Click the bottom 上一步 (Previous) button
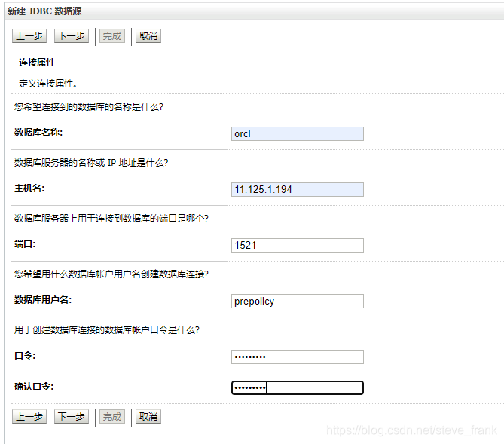Screen dimensions: 504x444 29,417
